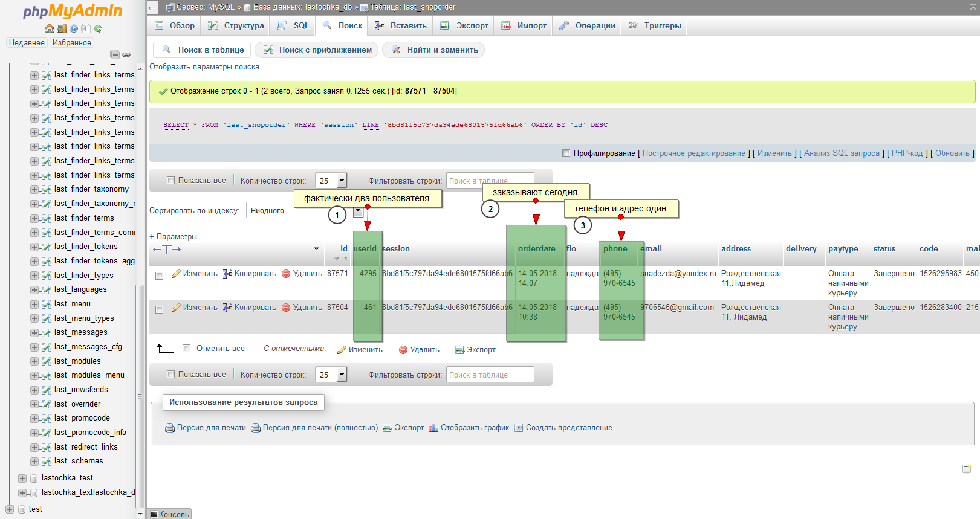Switch to the Структура tab

pos(236,26)
